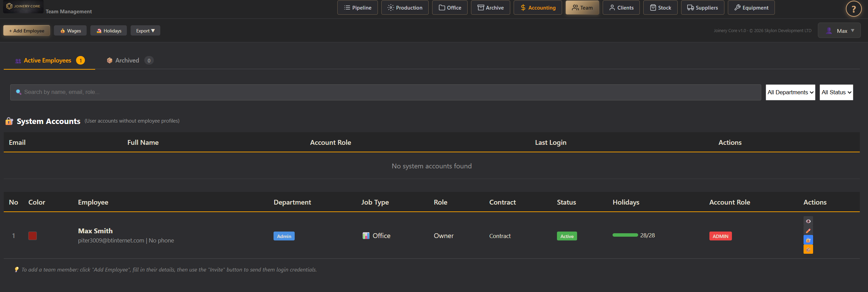Go to the Stock module
The image size is (868, 292).
point(660,8)
